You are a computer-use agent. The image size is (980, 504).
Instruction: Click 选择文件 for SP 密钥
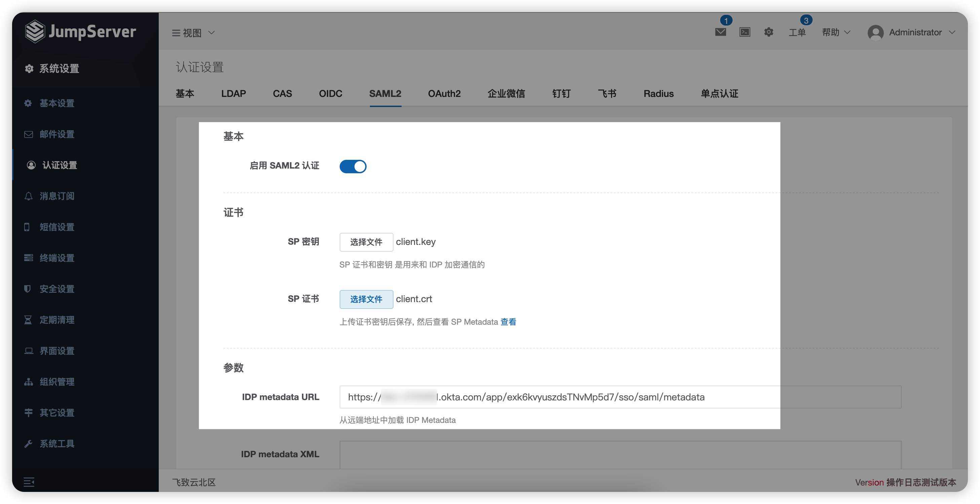[x=366, y=242]
